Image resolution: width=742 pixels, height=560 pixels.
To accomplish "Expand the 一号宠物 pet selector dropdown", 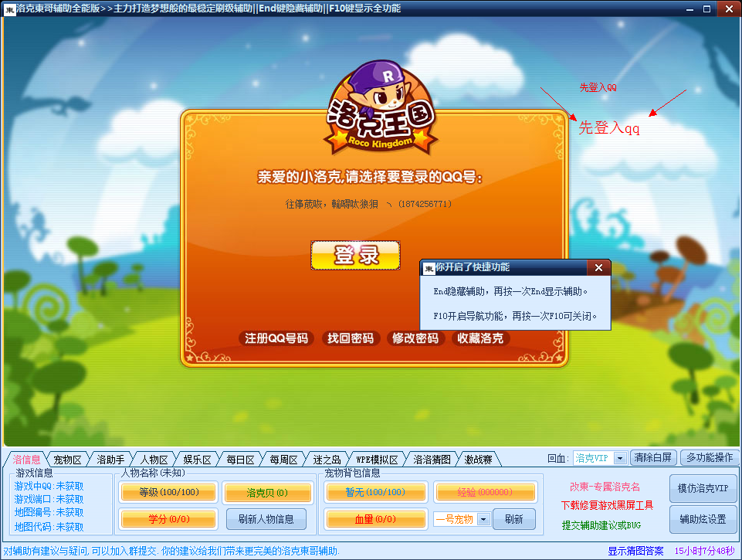I will click(483, 519).
